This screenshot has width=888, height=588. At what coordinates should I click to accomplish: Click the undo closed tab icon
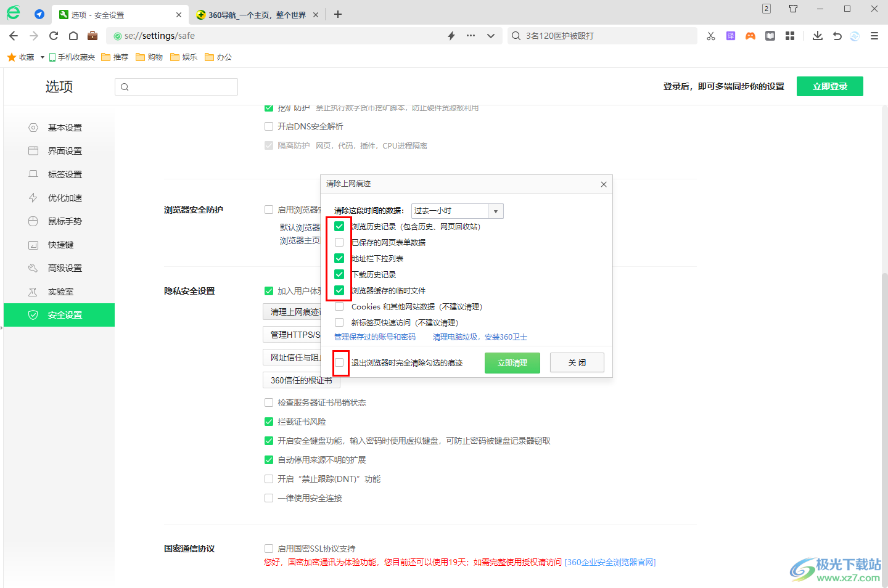(837, 36)
